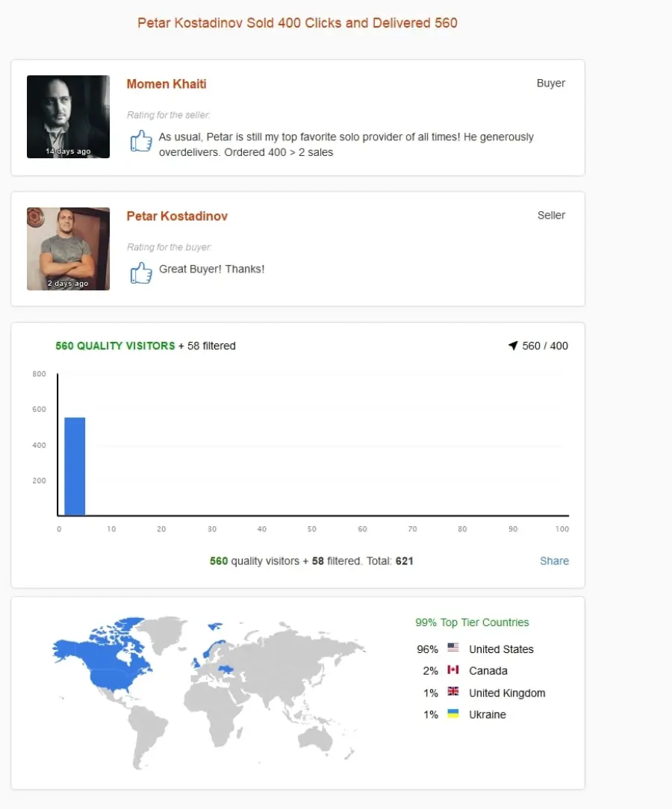The height and width of the screenshot is (809, 672).
Task: Open Petar Kostadinov's profile photo
Action: 68,249
